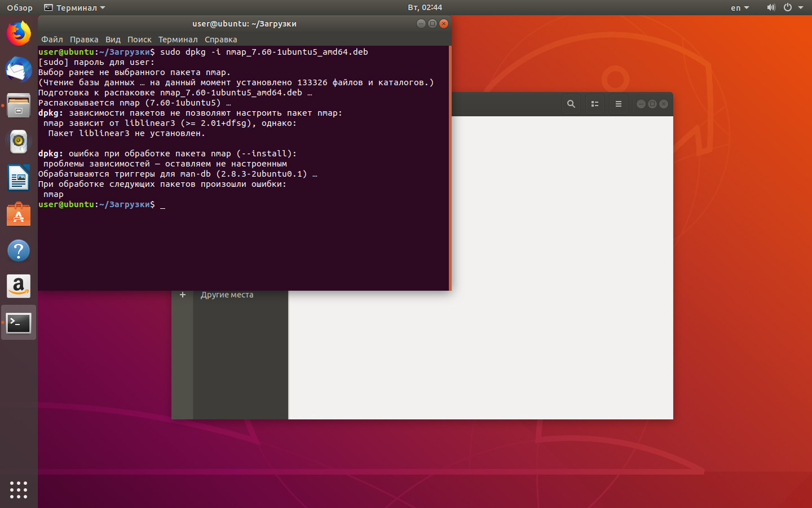Open LibreOffice Writer from the dock

[x=19, y=178]
